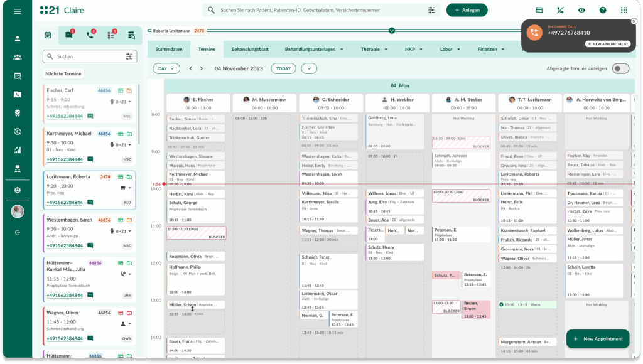Switch to the Stammdaten tab
This screenshot has height=364, width=643.
(x=169, y=49)
